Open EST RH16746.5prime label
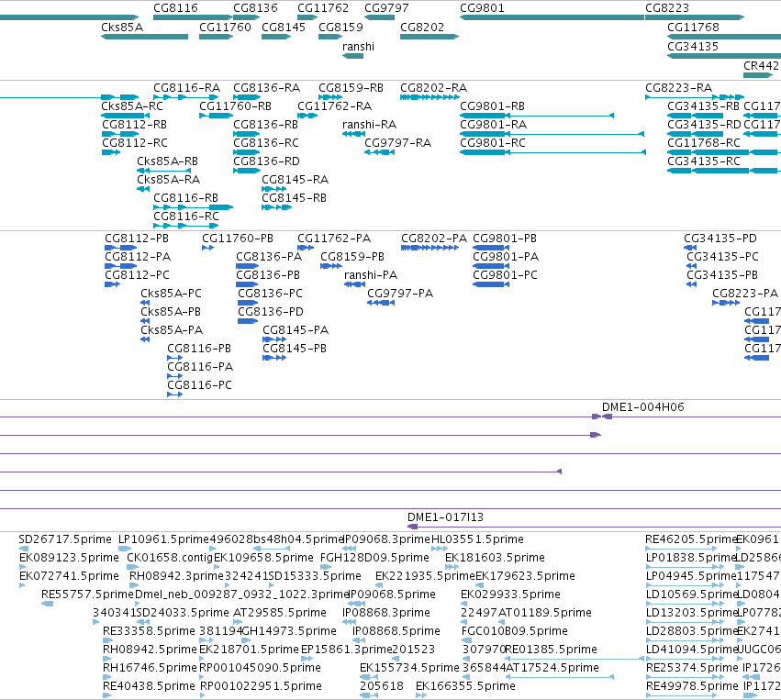781x700 pixels. pyautogui.click(x=150, y=668)
